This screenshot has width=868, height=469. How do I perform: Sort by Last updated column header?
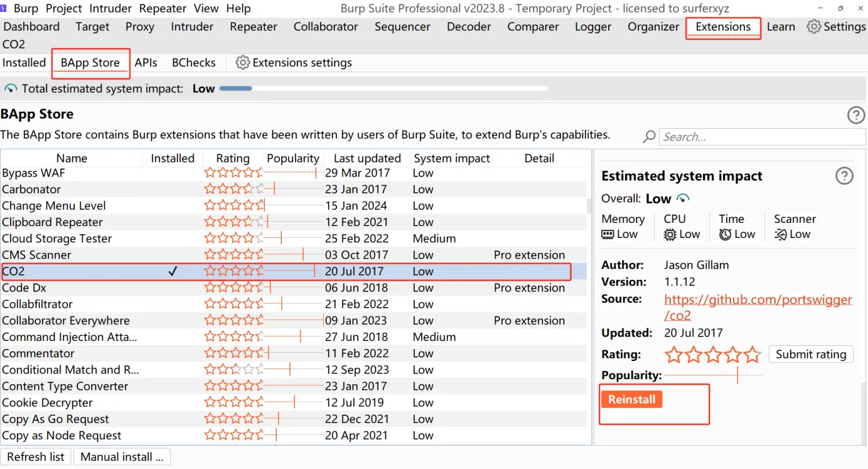[x=367, y=158]
